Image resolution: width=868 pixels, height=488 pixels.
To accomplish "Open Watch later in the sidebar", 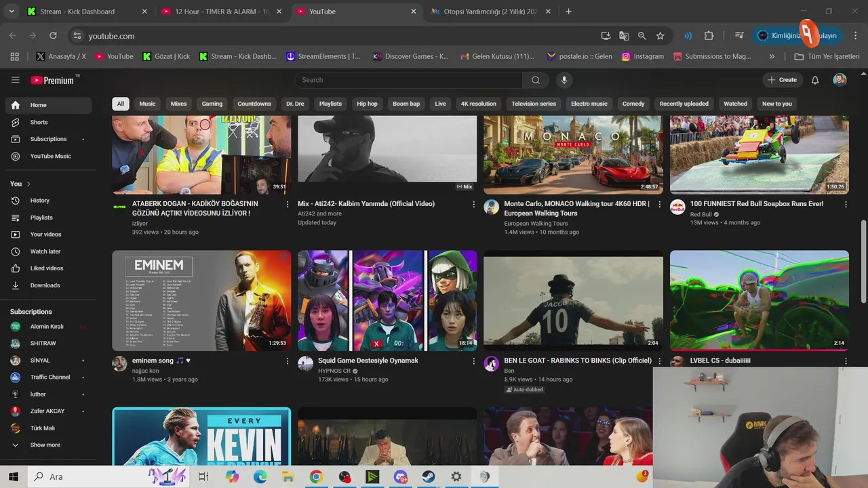I will click(x=47, y=251).
